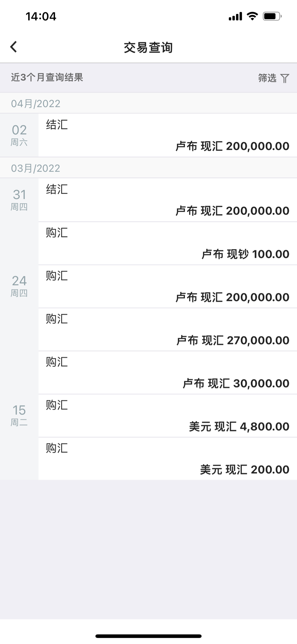Tap the cellular signal bars icon

[x=235, y=17]
